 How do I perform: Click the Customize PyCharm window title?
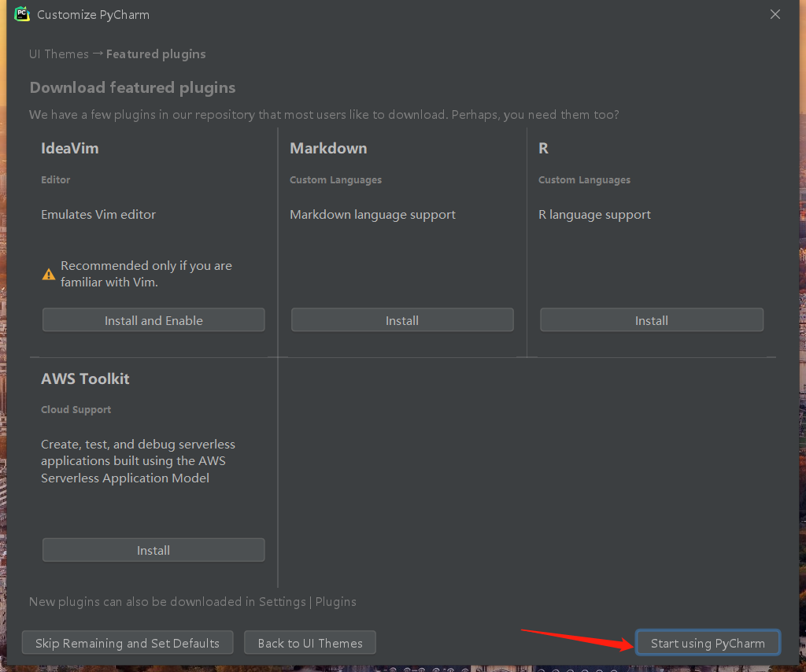coord(93,14)
